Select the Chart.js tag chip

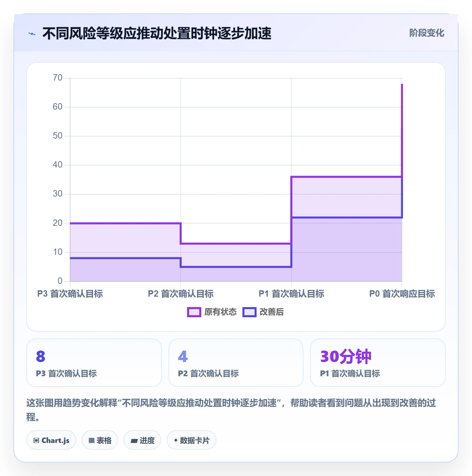[51, 440]
